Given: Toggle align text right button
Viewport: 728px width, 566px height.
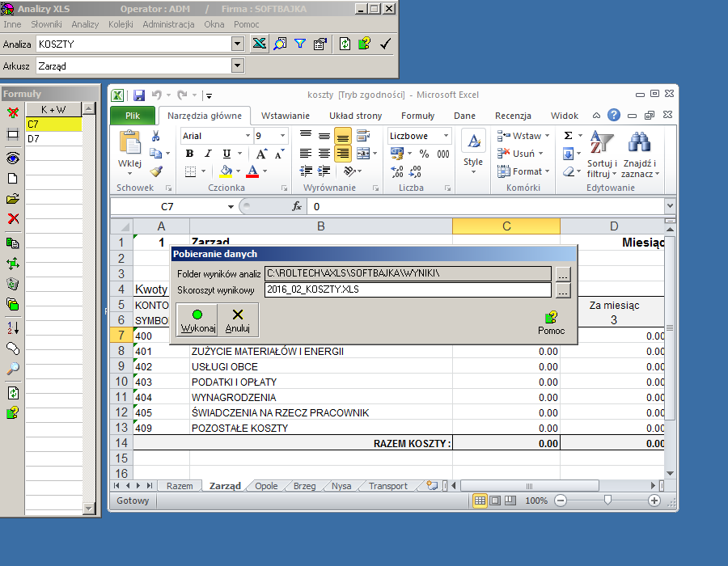Looking at the screenshot, I should click(x=343, y=154).
